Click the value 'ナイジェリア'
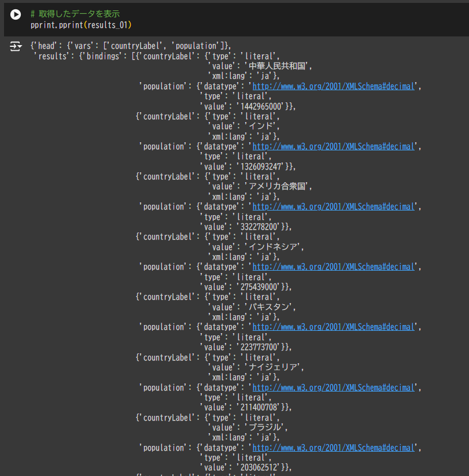 [273, 367]
